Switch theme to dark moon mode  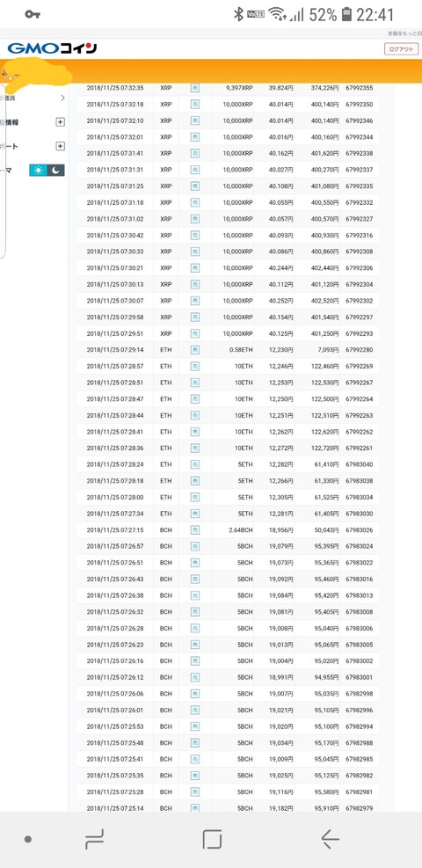56,171
